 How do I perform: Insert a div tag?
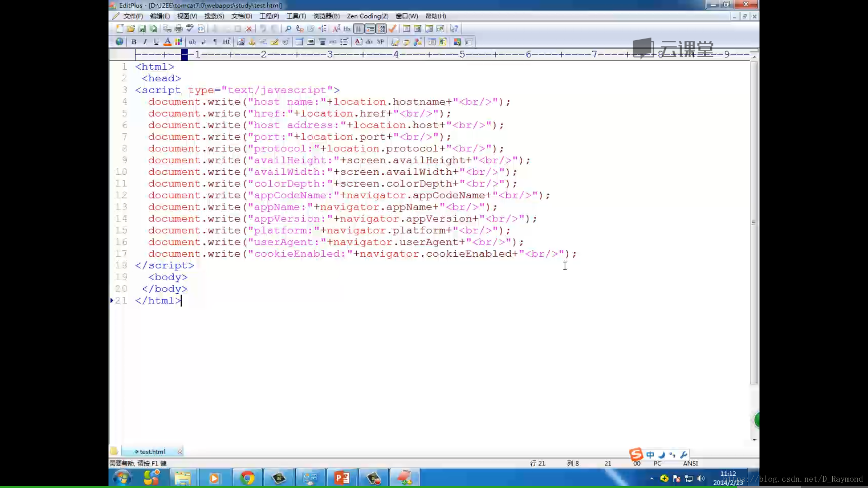[x=369, y=42]
